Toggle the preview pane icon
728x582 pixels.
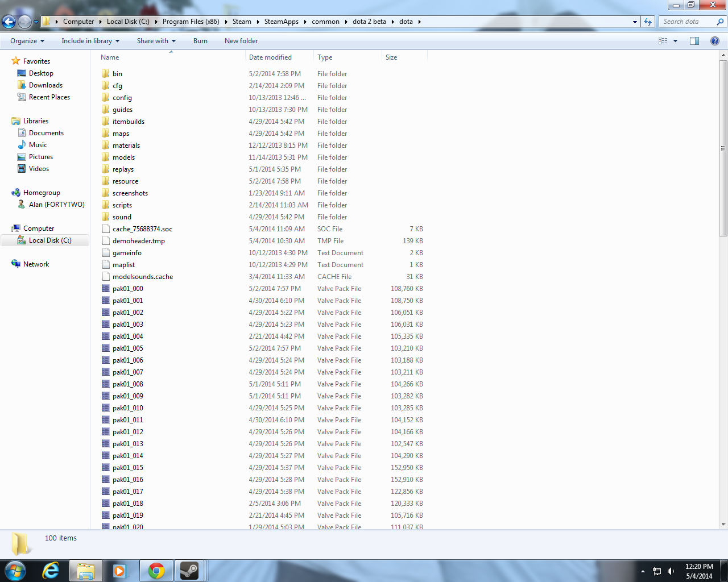694,41
